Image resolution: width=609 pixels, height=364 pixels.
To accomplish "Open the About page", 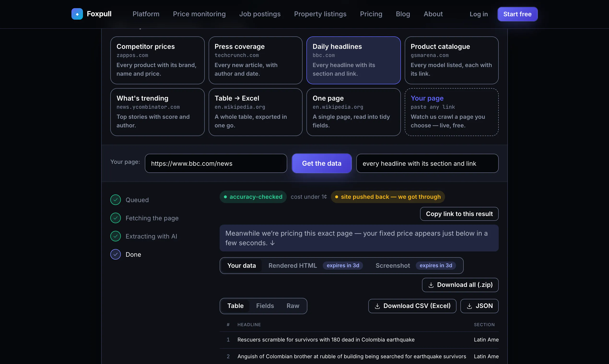I will tap(433, 14).
